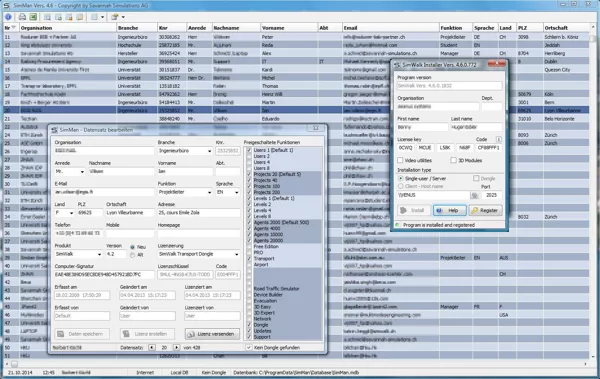The height and width of the screenshot is (379, 600).
Task: Toggle the Transport function checkbox
Action: [x=249, y=259]
